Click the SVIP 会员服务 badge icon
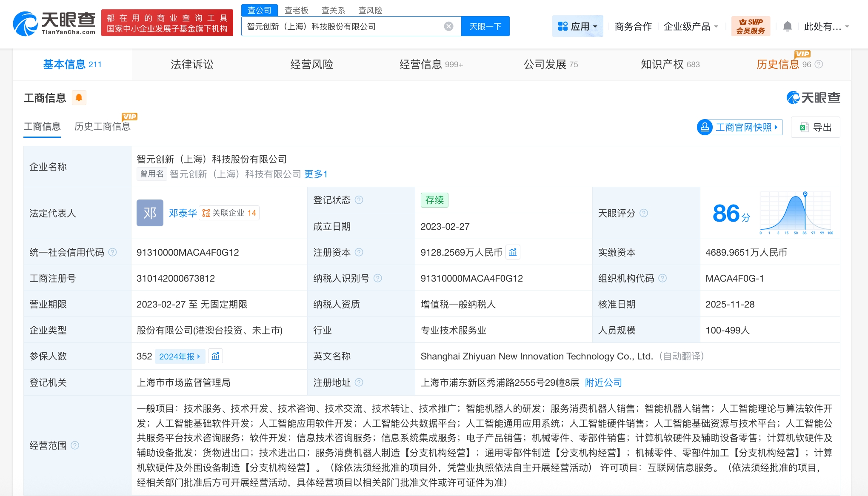 [751, 26]
